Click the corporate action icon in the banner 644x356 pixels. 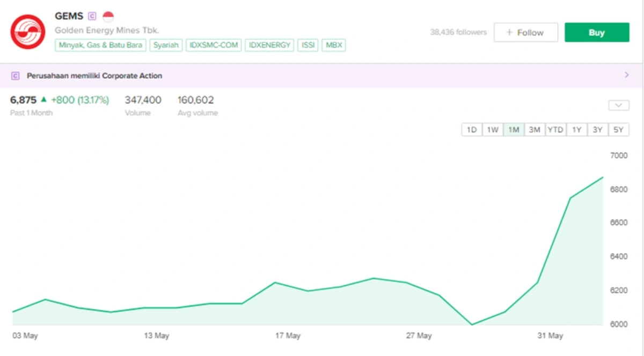16,76
